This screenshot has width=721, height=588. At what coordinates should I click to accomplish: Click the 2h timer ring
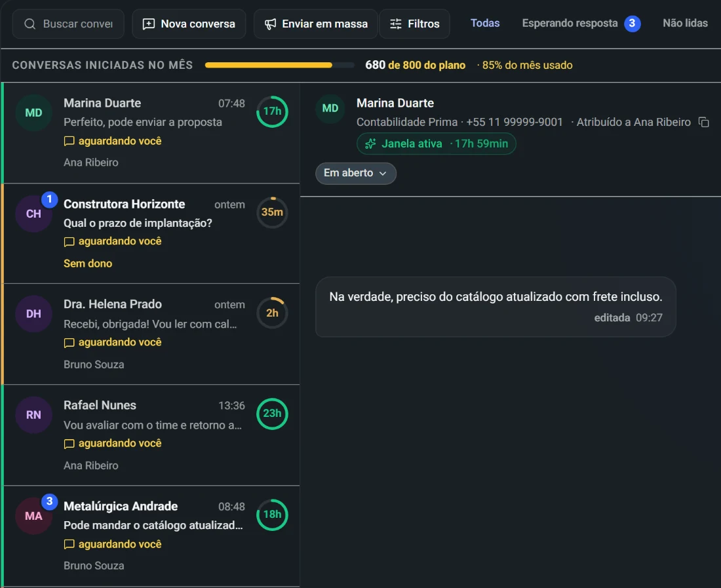point(272,313)
